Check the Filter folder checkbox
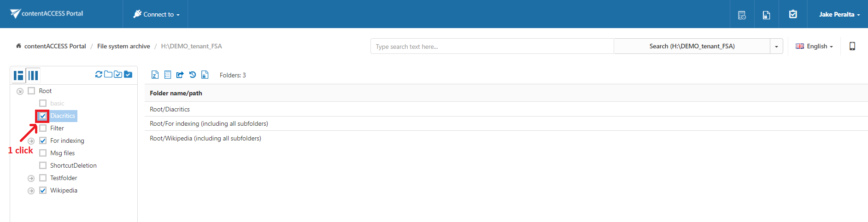This screenshot has height=222, width=868. pos(43,128)
